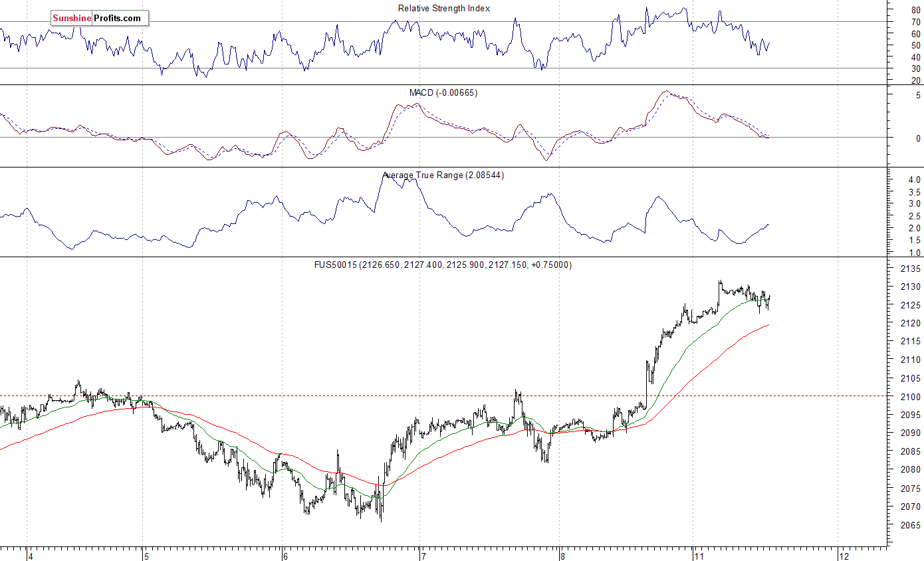This screenshot has width=924, height=561.
Task: Click the 2065 price axis label
Action: pyautogui.click(x=909, y=524)
